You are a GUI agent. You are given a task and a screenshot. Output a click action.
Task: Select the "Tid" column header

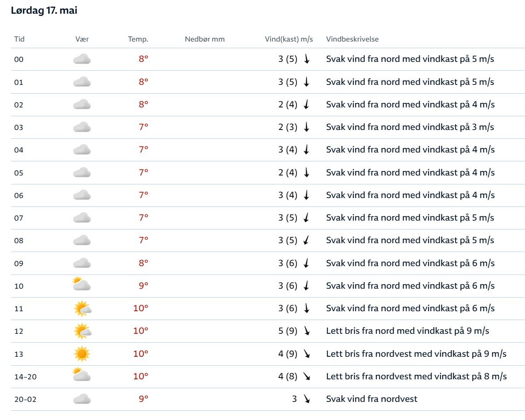(x=19, y=39)
